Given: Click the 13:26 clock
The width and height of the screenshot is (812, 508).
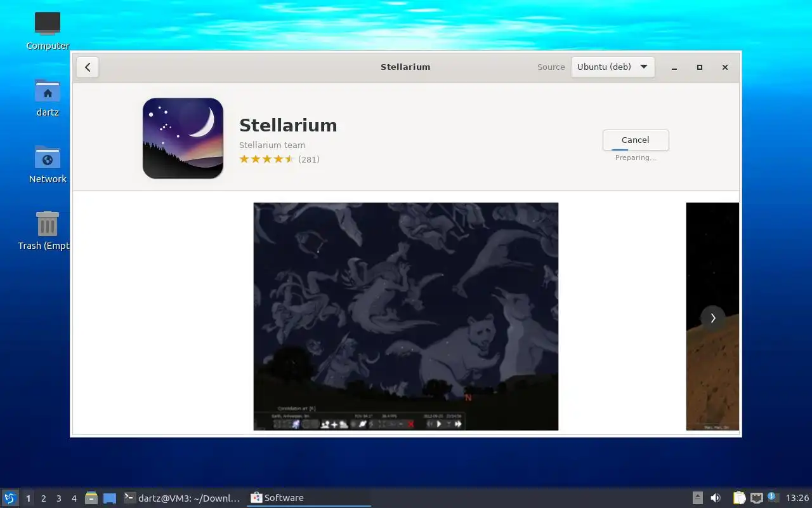Looking at the screenshot, I should coord(797,498).
